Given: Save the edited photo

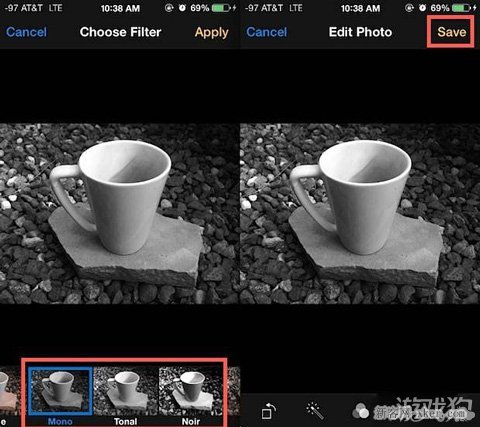Looking at the screenshot, I should click(x=451, y=32).
